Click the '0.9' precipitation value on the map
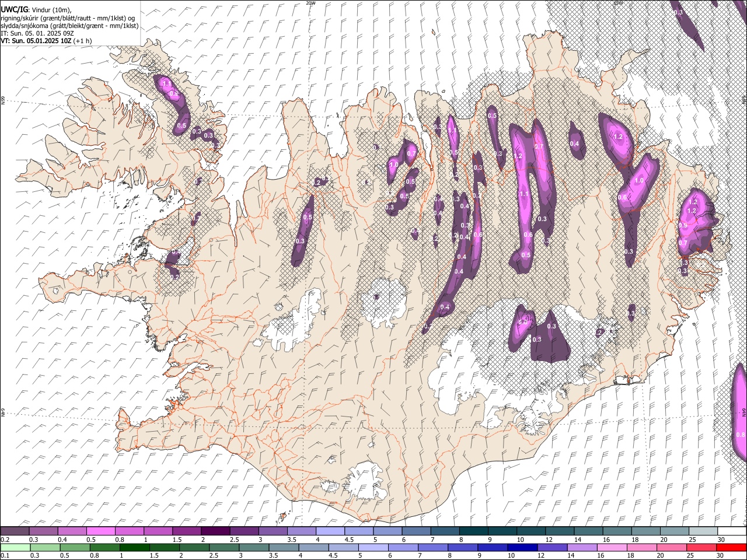 pyautogui.click(x=683, y=225)
